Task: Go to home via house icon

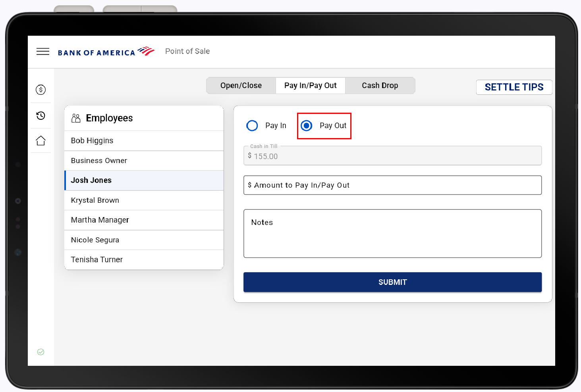Action: pyautogui.click(x=41, y=141)
